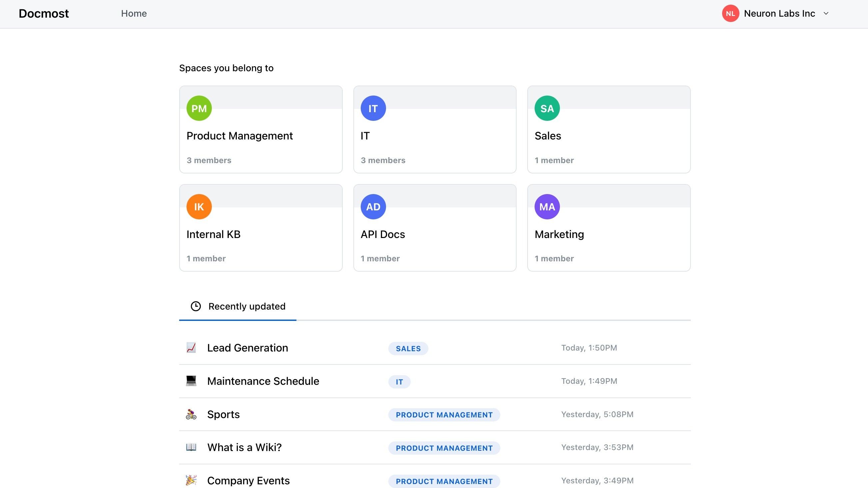Click the AD API Docs avatar
The image size is (868, 488).
pyautogui.click(x=373, y=206)
